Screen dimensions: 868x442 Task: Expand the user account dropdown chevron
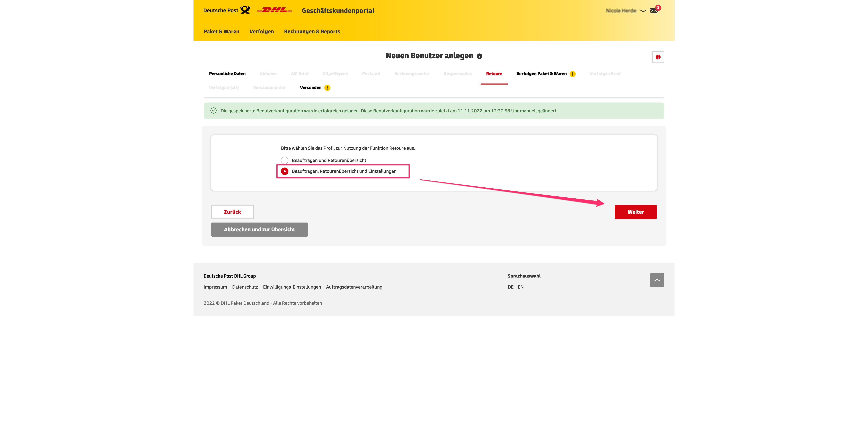[x=643, y=11]
